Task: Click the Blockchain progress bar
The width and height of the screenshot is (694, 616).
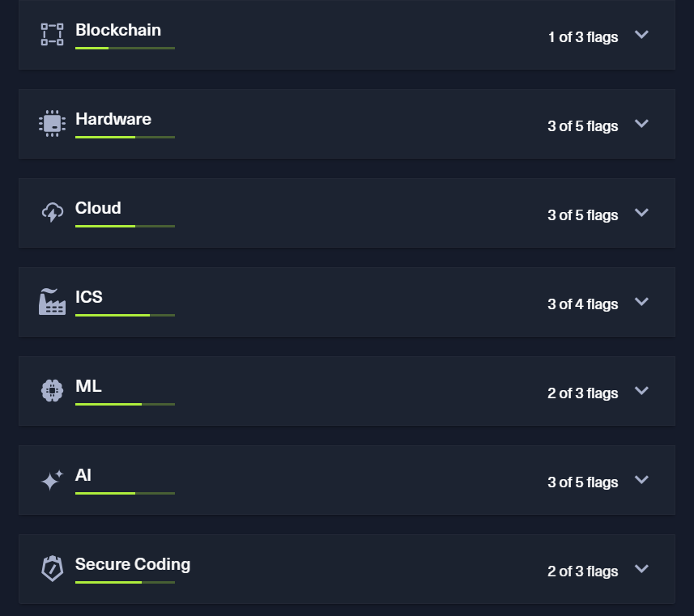Action: (x=125, y=48)
